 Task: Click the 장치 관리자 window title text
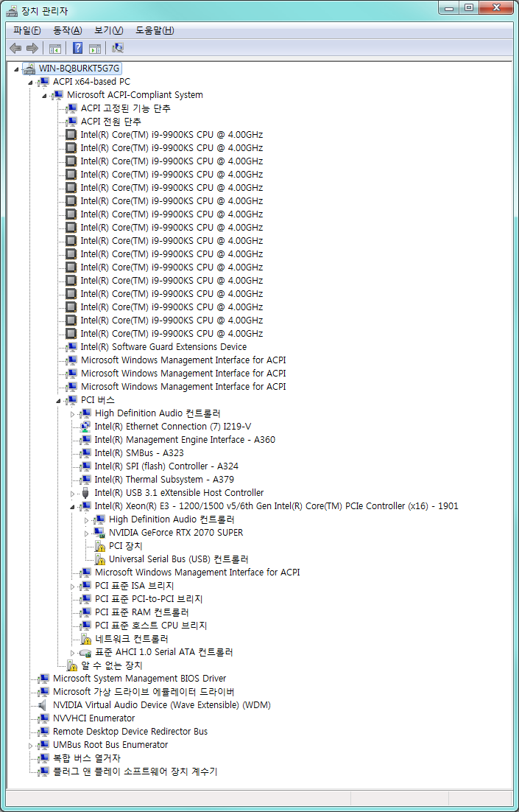coord(44,11)
